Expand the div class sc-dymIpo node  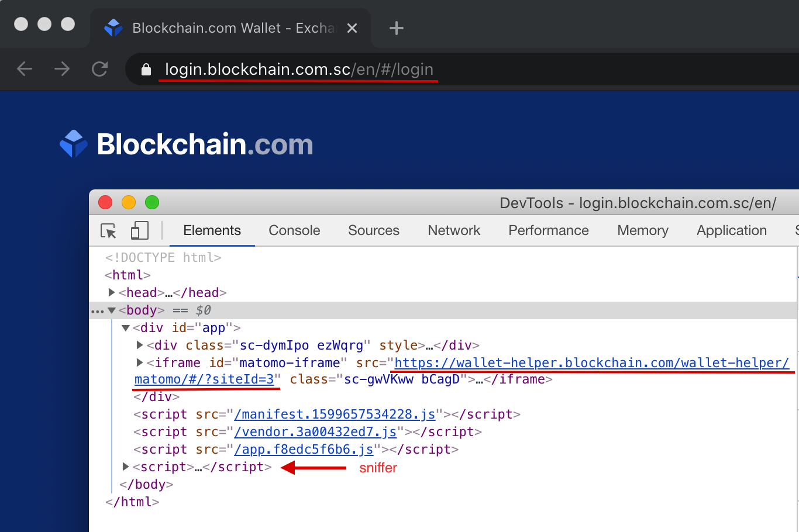tap(140, 345)
